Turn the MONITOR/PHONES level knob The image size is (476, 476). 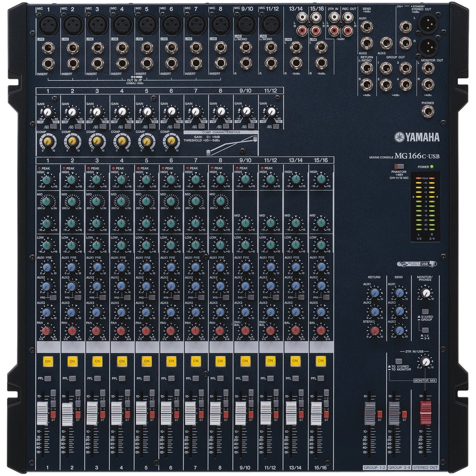(426, 293)
